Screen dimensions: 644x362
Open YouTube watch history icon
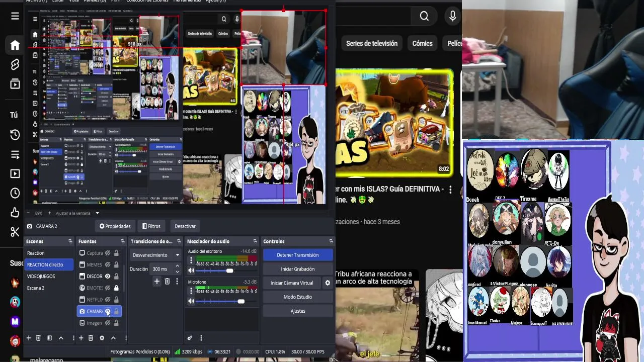(x=15, y=135)
